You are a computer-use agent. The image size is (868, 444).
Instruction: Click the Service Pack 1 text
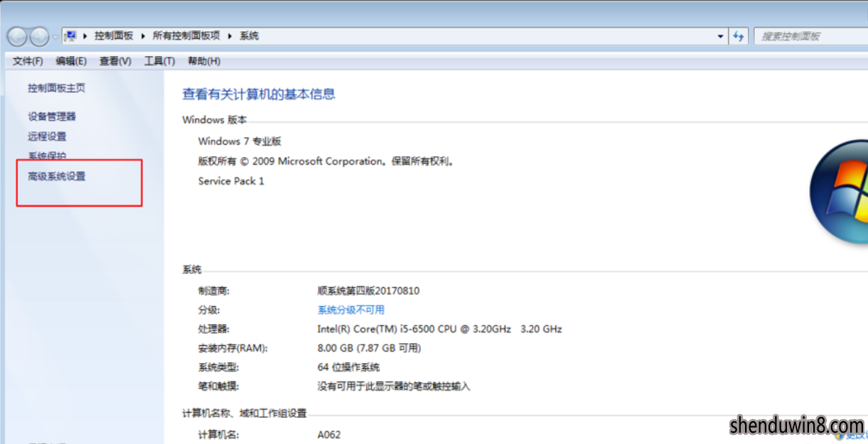point(231,181)
